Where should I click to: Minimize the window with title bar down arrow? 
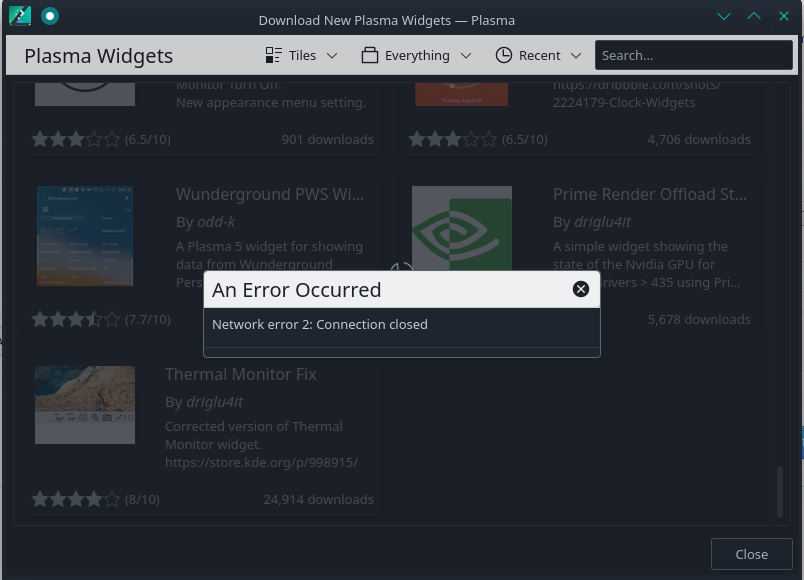[723, 16]
